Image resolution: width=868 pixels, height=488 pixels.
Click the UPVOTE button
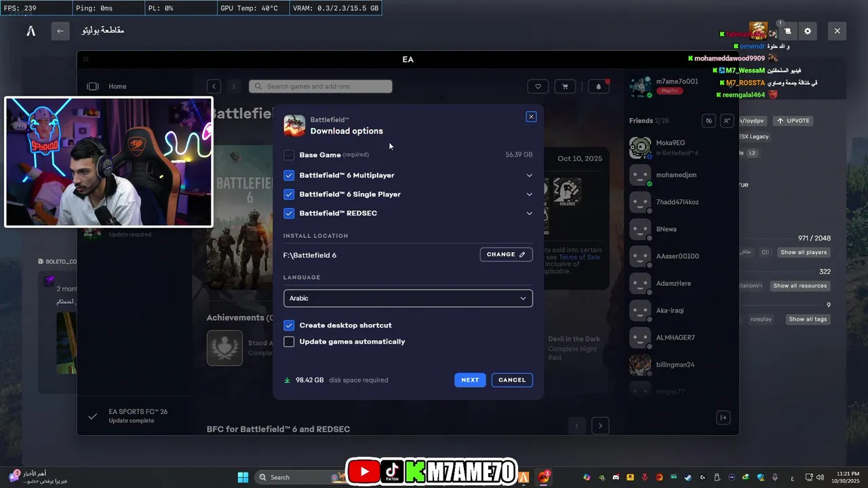tap(793, 121)
